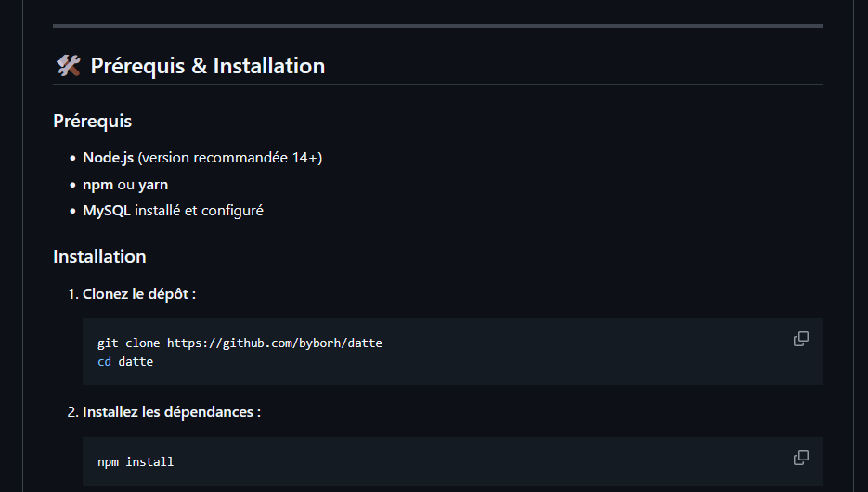Click the hammer and wrench emoji icon
Image resolution: width=868 pixels, height=492 pixels.
coord(68,66)
